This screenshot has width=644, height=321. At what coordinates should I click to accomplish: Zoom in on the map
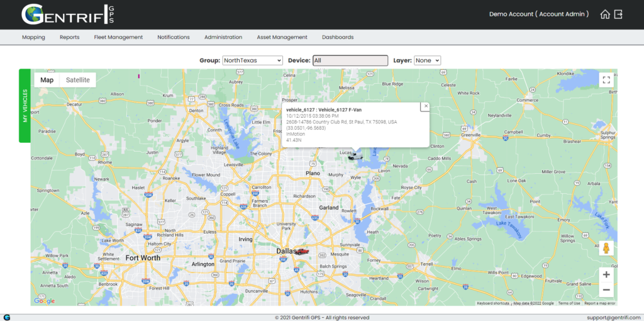[606, 274]
